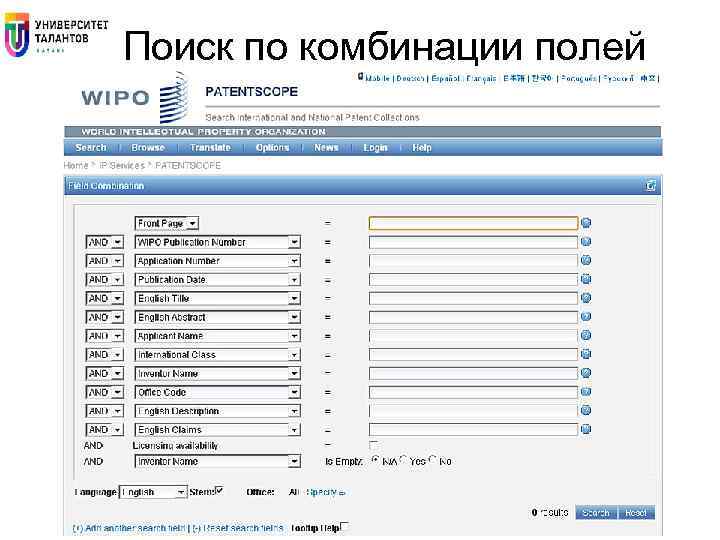The image size is (720, 540).
Task: Select the No radio for Is Empty
Action: click(x=433, y=459)
